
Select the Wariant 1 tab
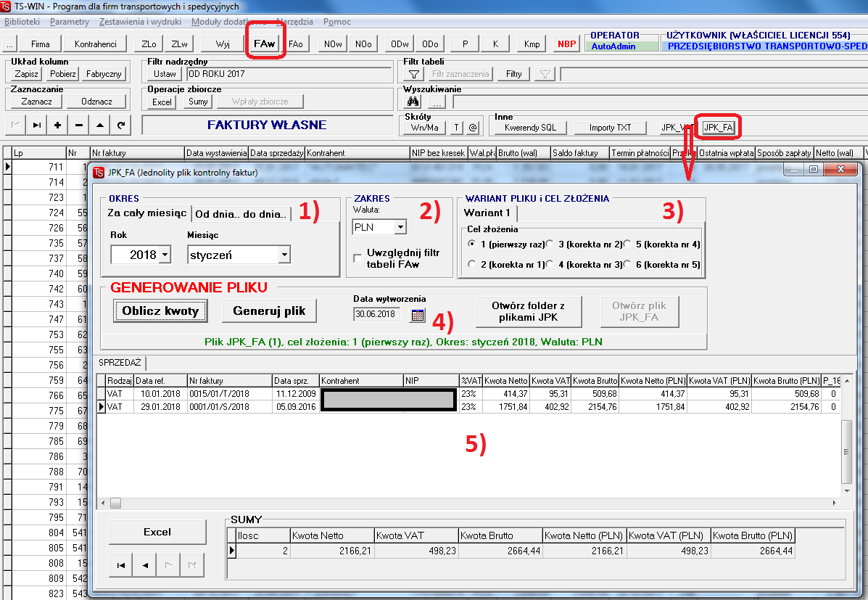tap(487, 213)
